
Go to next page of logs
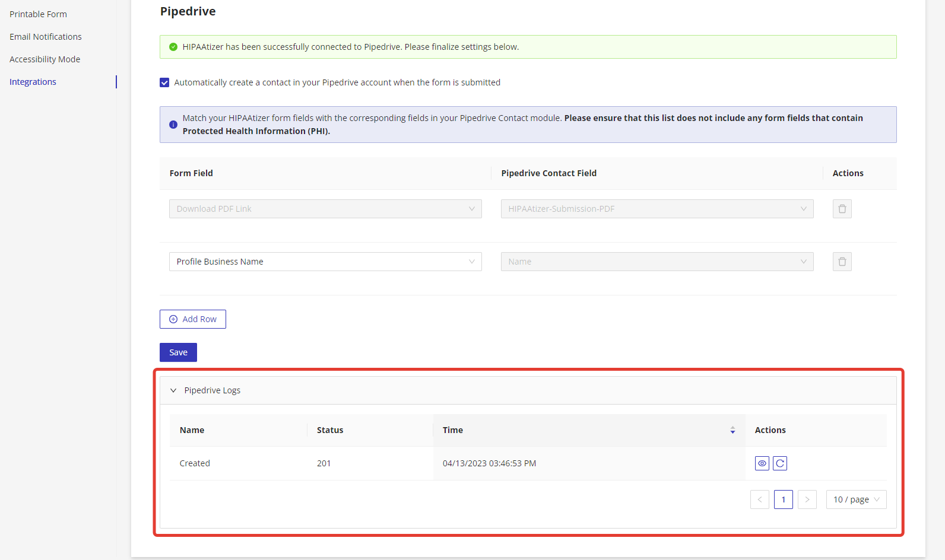click(x=807, y=499)
